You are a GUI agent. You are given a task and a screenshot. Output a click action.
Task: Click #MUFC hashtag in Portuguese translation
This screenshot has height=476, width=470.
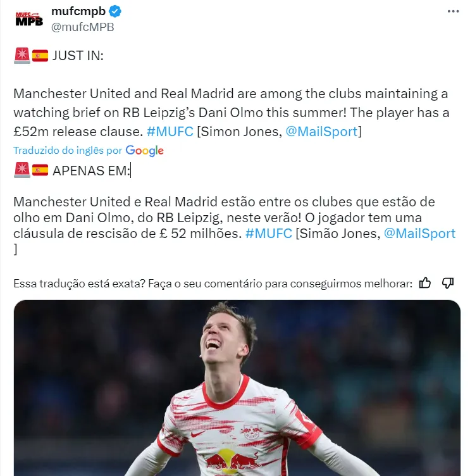coord(269,234)
